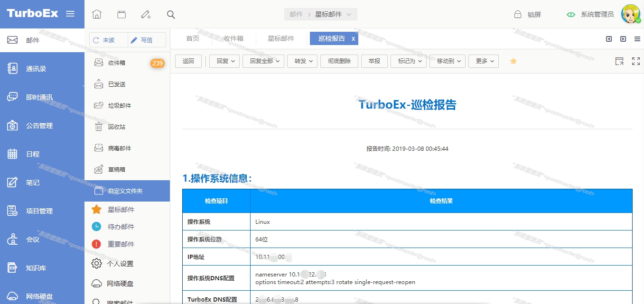Viewport: 644px width, 304px height.
Task: Open 网络硬盘 in the blue sidebar
Action: coord(42,296)
